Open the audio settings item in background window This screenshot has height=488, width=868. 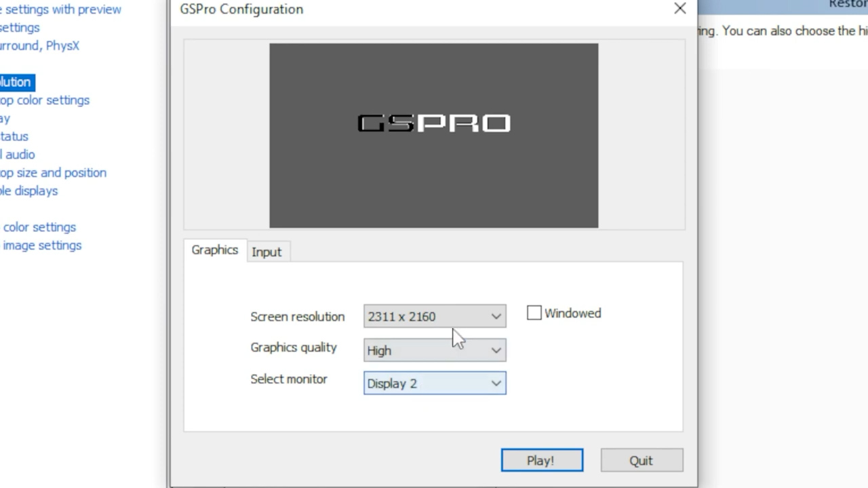point(18,155)
